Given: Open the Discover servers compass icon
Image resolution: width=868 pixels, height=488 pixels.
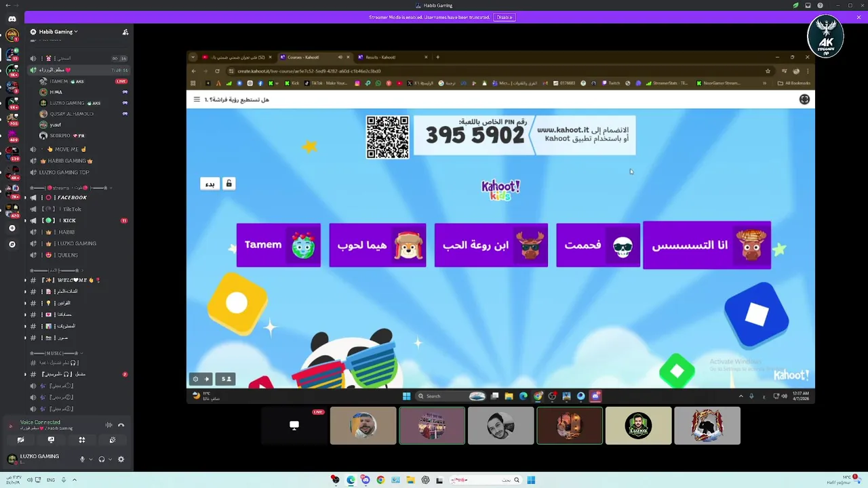Looking at the screenshot, I should point(12,244).
